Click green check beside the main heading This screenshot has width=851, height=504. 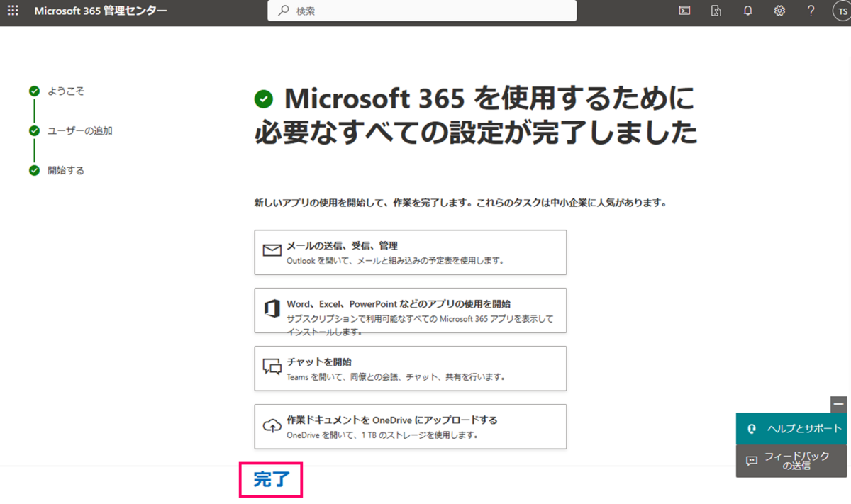[264, 100]
